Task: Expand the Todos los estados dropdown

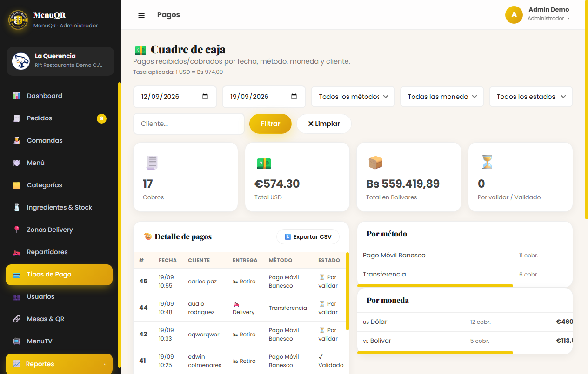Action: click(x=531, y=97)
